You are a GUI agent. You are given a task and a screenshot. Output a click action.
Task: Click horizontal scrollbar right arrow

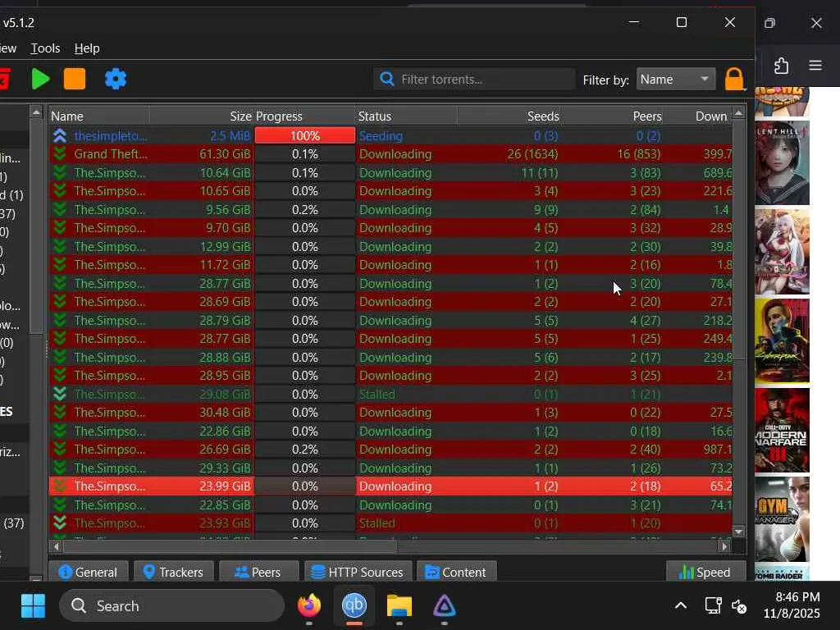pos(724,546)
